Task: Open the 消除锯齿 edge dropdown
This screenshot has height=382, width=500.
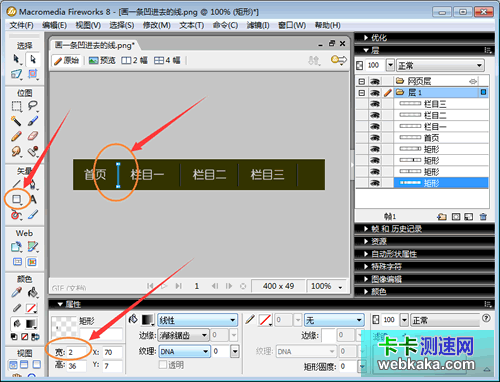Action: coord(183,335)
